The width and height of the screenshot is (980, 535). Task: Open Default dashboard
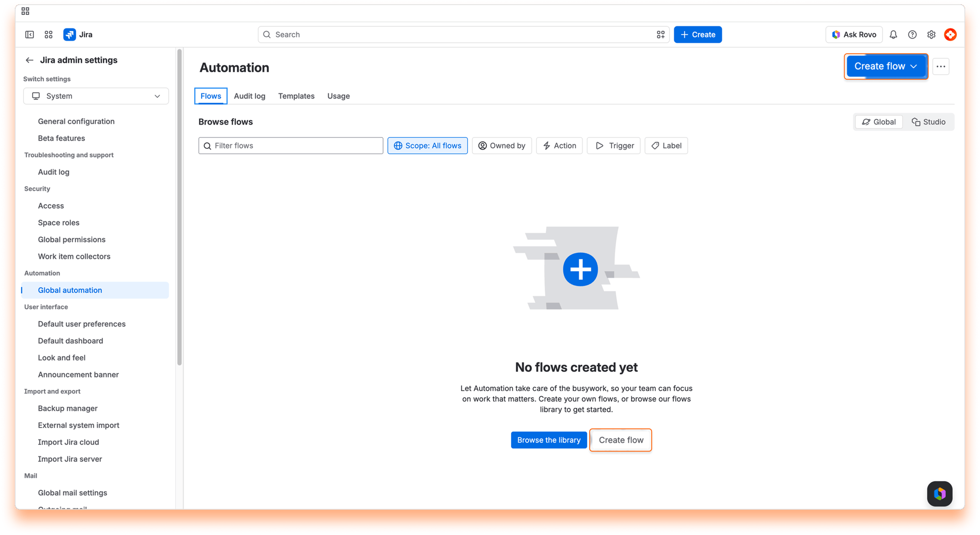pos(95,341)
